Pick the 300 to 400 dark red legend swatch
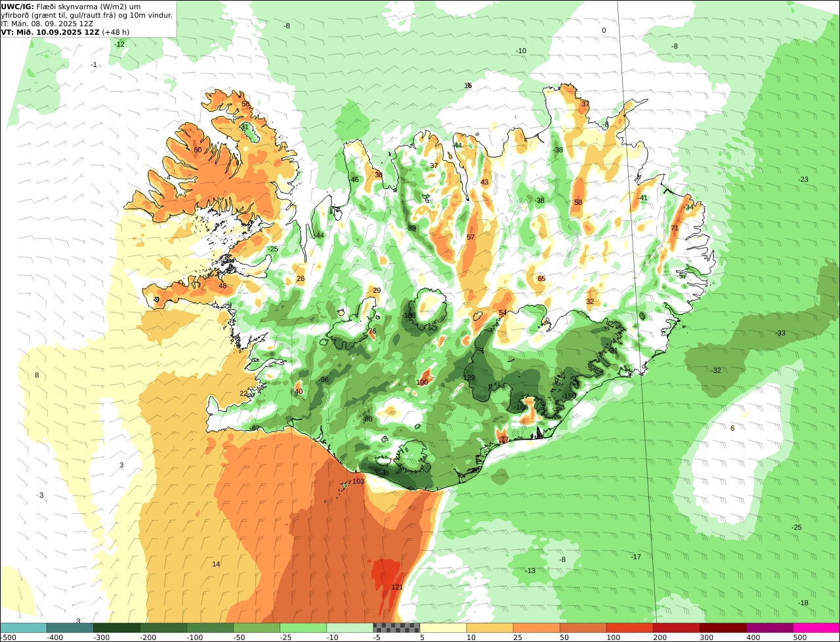The height and width of the screenshot is (642, 840). pos(723,628)
